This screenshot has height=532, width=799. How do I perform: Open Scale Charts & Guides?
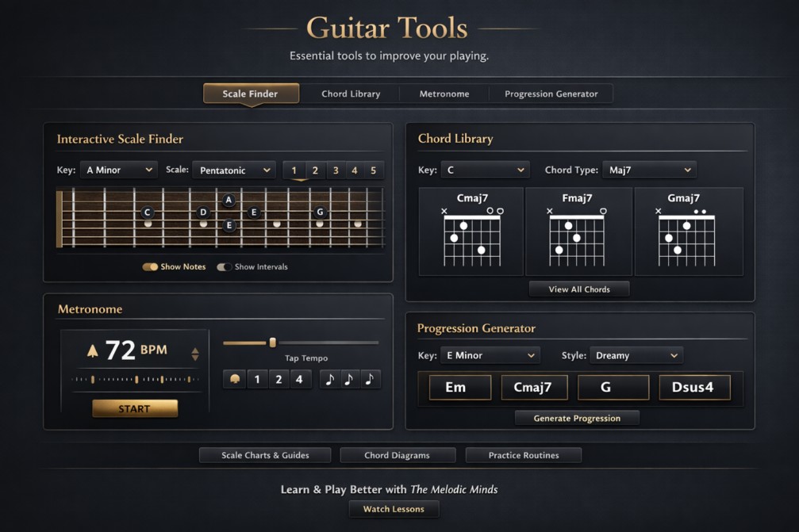pyautogui.click(x=265, y=455)
